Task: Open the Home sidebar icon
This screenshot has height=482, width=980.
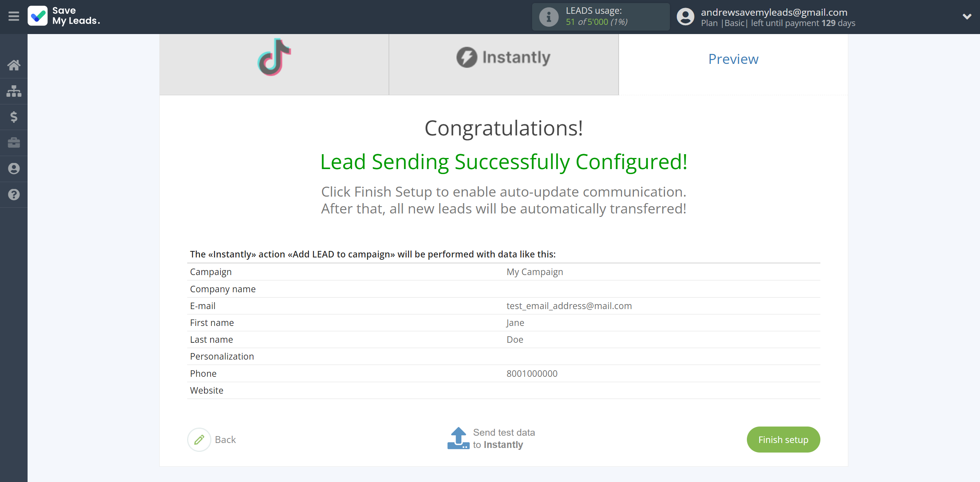Action: pyautogui.click(x=14, y=65)
